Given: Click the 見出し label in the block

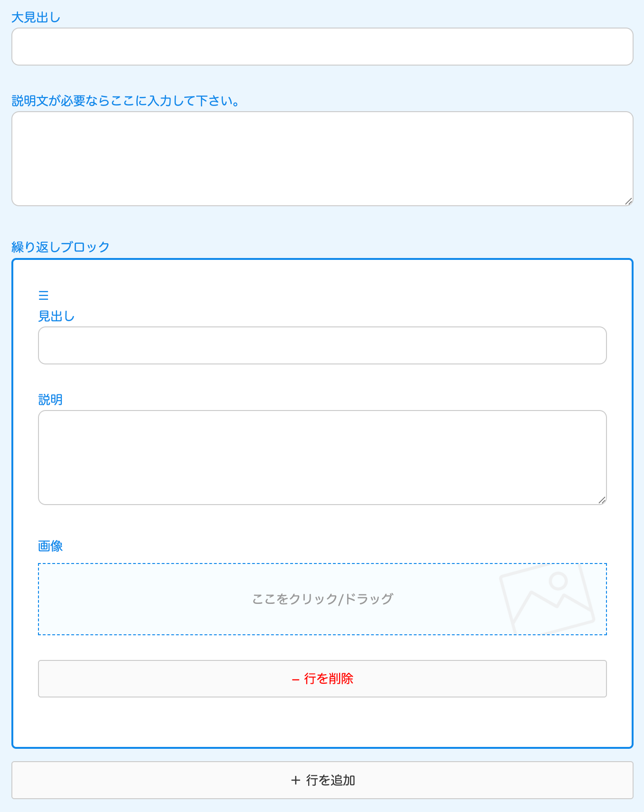Looking at the screenshot, I should [x=57, y=316].
